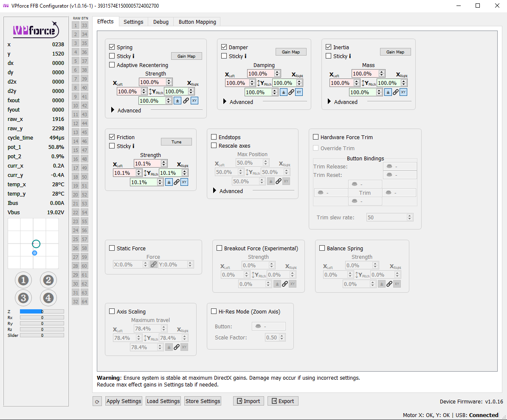Viewport: 507px width, 420px height.
Task: Uncheck the Inertia effect
Action: click(328, 47)
